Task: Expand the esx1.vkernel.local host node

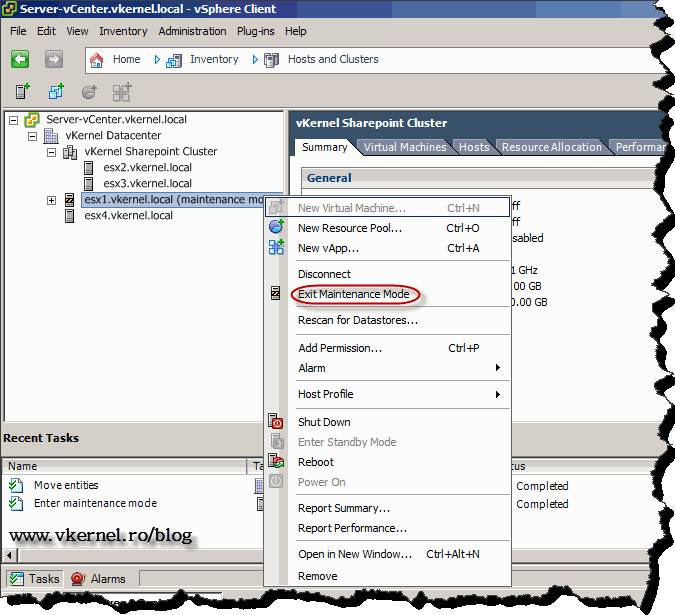Action: 51,201
